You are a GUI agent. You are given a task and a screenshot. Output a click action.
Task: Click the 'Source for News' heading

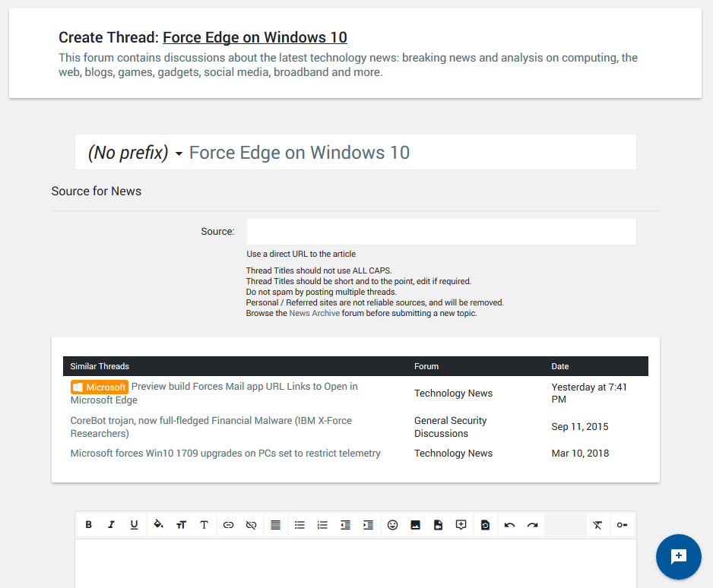[97, 191]
